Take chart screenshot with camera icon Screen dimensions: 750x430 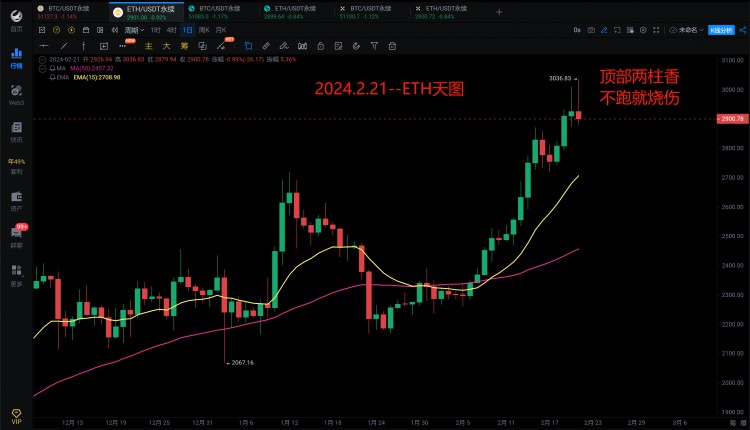point(591,30)
